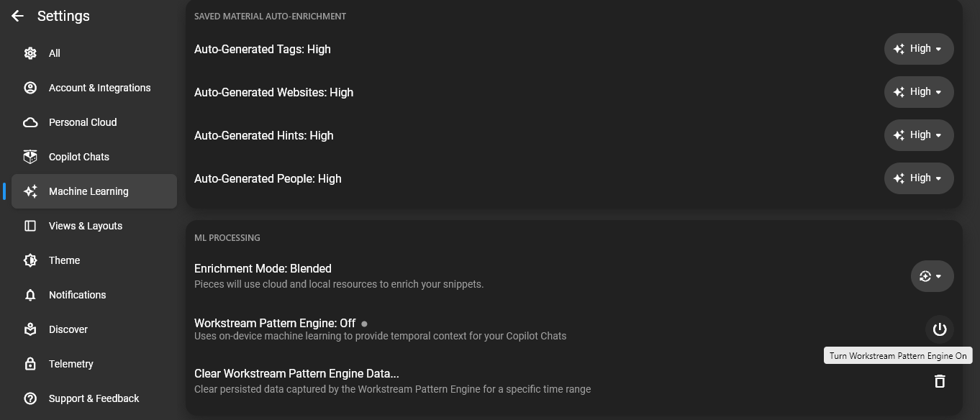This screenshot has height=420, width=980.
Task: Turn the Workstream Pattern Engine on
Action: tap(940, 329)
